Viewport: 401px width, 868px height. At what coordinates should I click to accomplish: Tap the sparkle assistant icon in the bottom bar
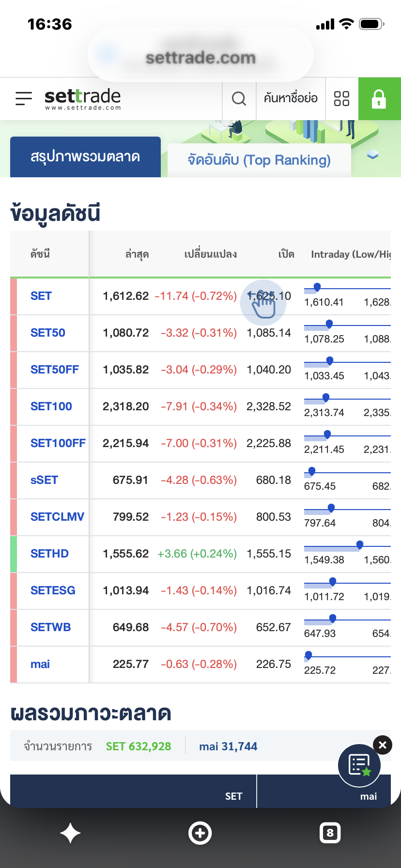tap(70, 833)
